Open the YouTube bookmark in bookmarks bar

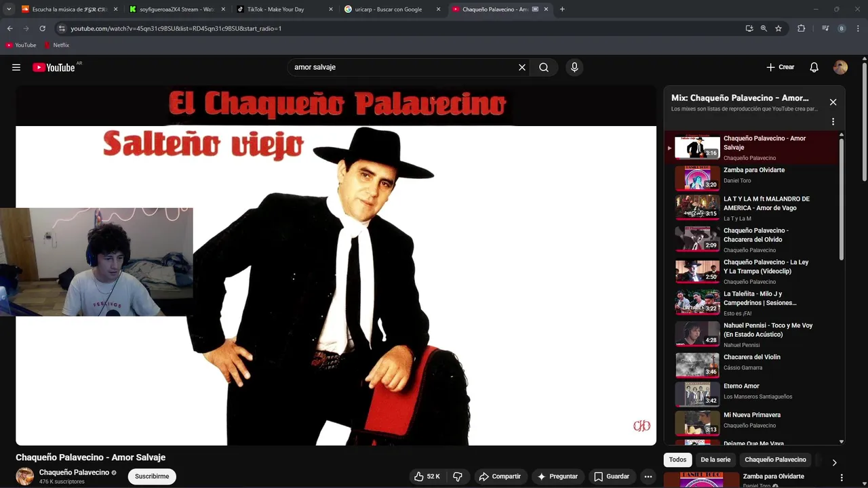[20, 45]
